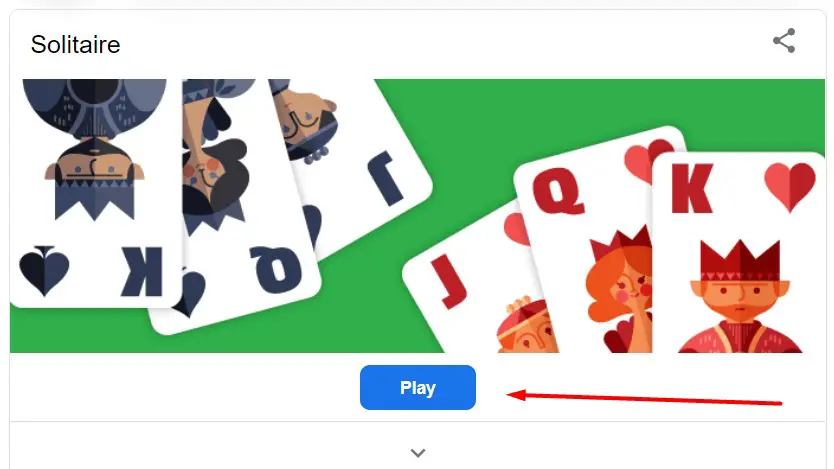Click the red heart symbol on King of Hearts
The height and width of the screenshot is (469, 834).
click(790, 187)
